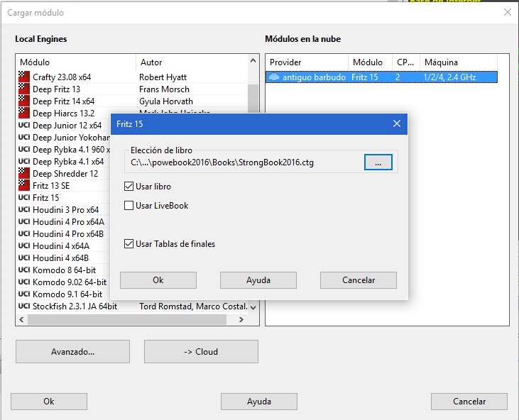Click the UCI icon beside Deep Rybka 4.1 x64
519x420 pixels.
(24, 161)
